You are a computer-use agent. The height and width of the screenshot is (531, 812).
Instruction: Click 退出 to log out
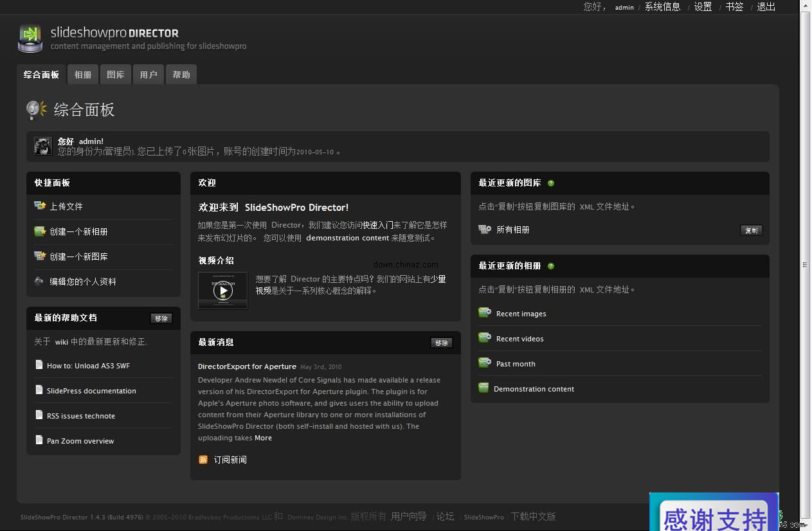pos(766,7)
